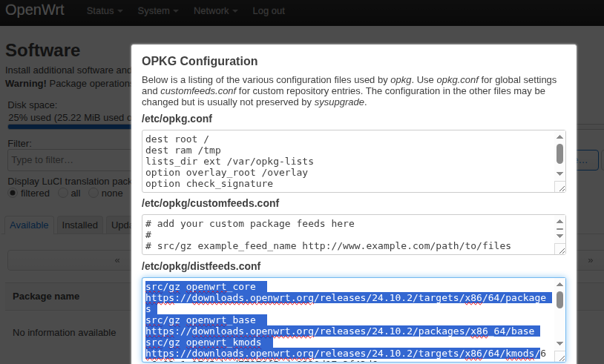Click the 'src/gz openwrt_kmods' line

click(203, 343)
